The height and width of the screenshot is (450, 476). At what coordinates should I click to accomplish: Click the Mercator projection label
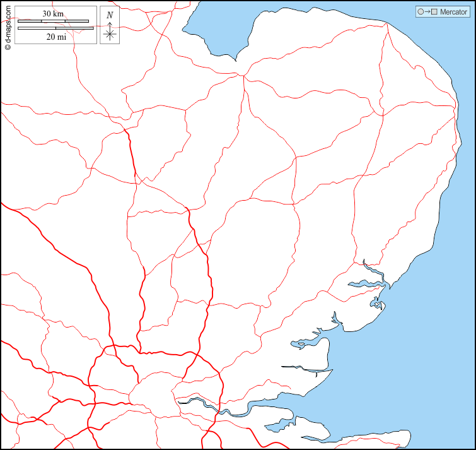tap(453, 12)
